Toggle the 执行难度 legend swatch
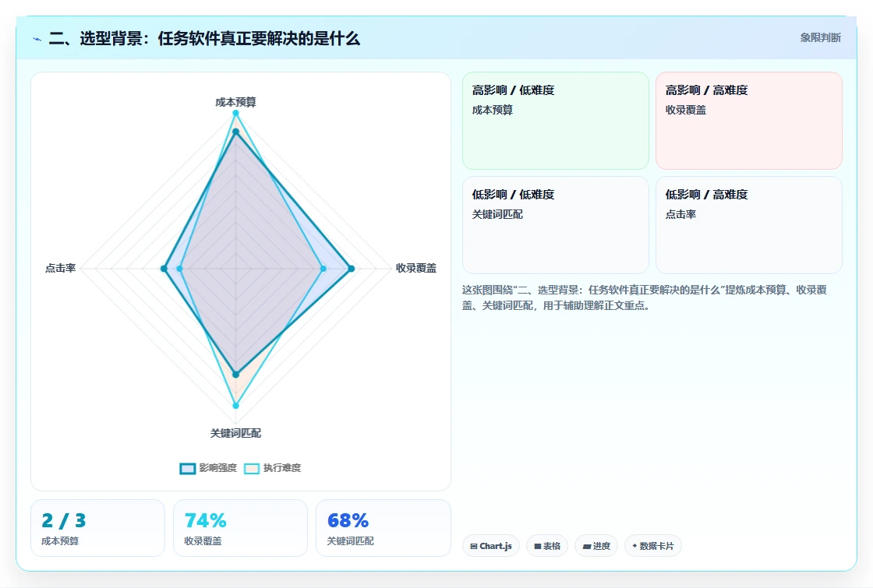This screenshot has height=588, width=873. [252, 468]
